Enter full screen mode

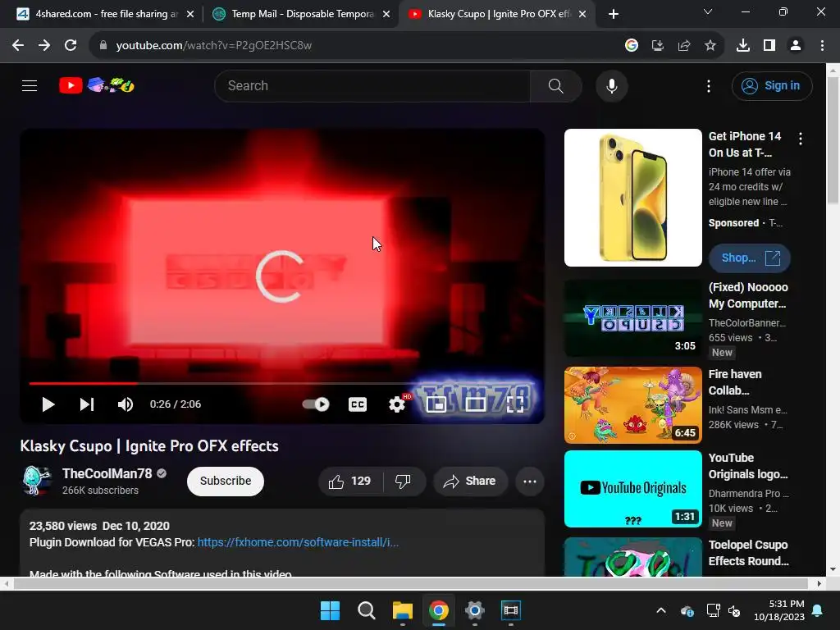point(515,404)
